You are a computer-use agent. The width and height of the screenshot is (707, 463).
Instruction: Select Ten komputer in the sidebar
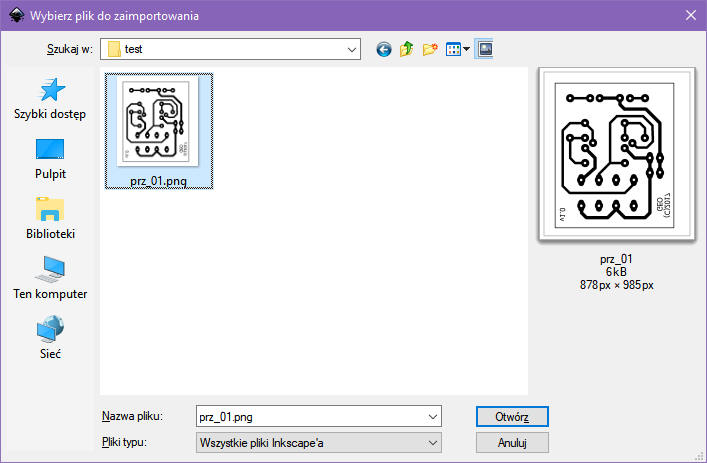pos(50,279)
